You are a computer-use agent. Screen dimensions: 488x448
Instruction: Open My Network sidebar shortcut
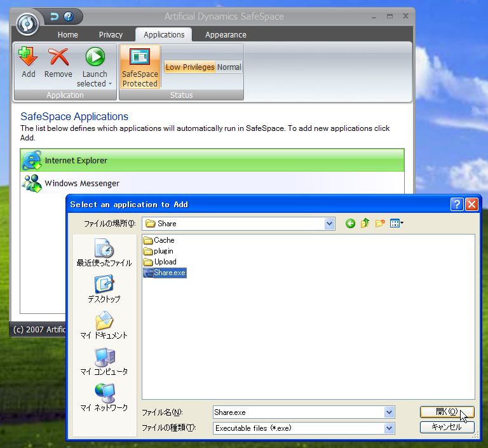pyautogui.click(x=104, y=397)
